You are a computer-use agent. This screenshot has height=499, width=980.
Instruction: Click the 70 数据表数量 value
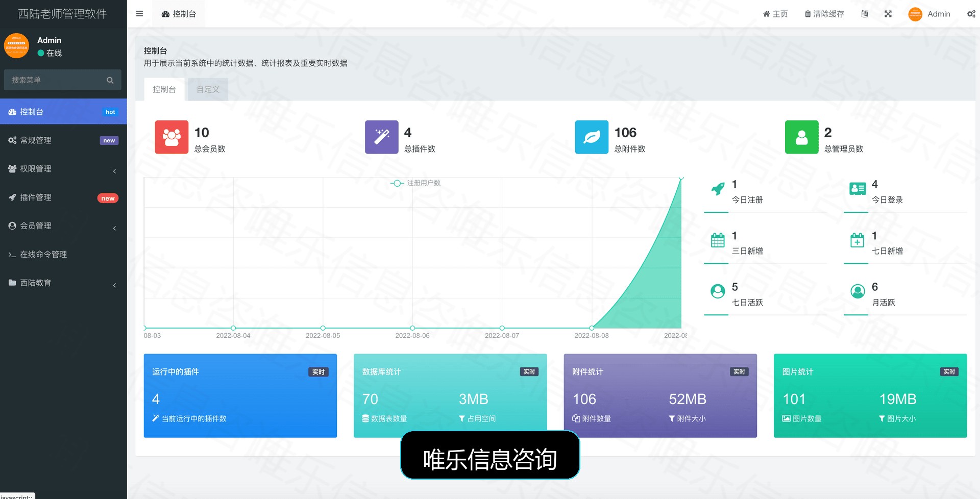(370, 399)
